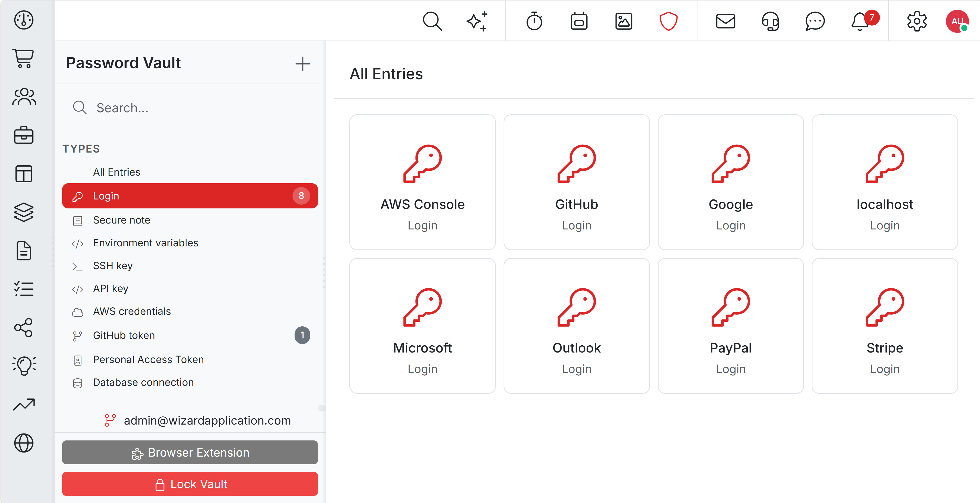Open the localhost login card

coord(885,182)
